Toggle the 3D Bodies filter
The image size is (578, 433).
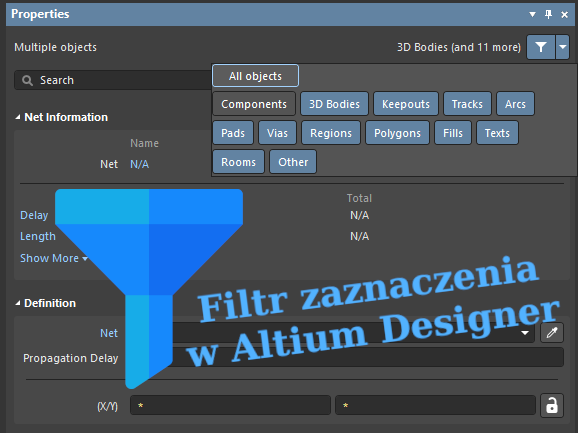334,104
